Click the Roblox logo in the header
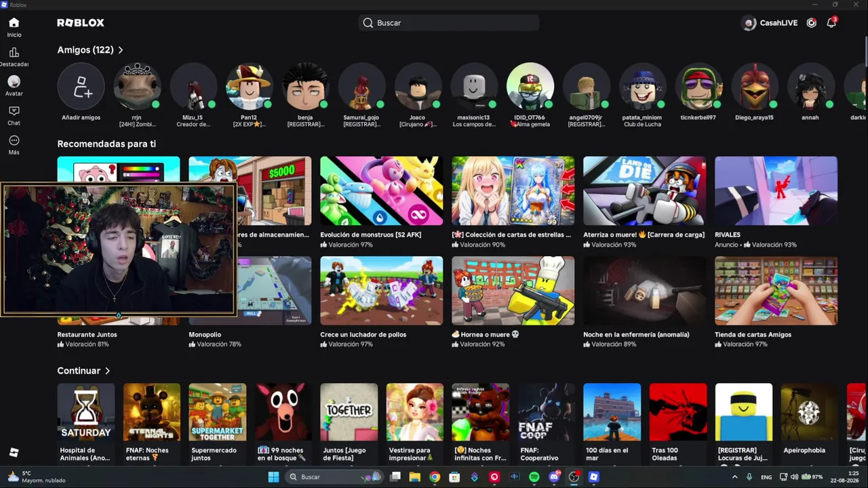 click(x=81, y=23)
